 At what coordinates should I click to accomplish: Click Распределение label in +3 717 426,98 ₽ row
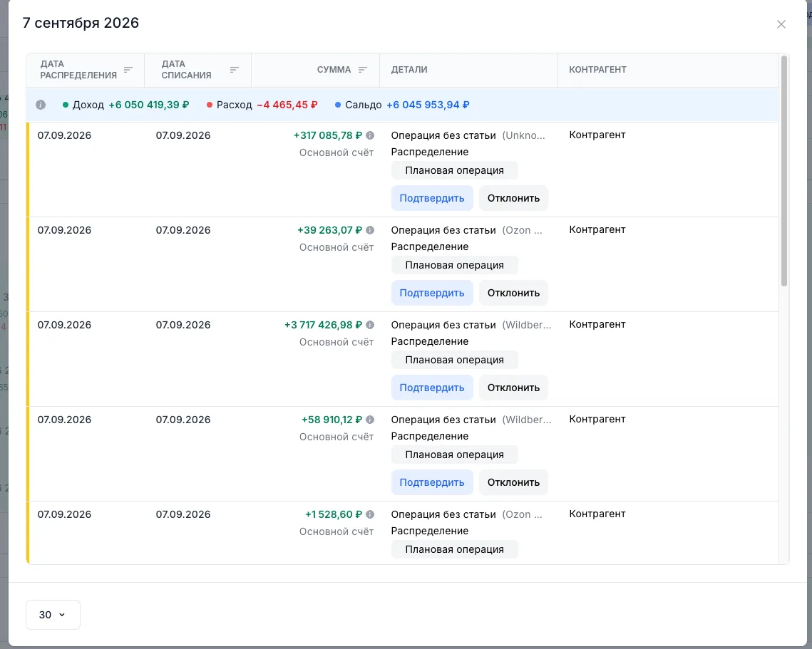429,341
